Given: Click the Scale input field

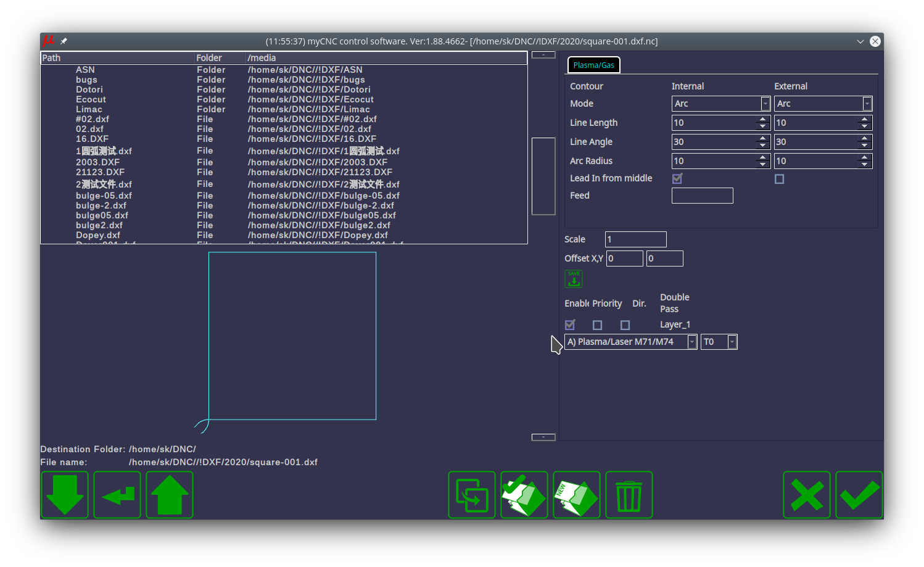Looking at the screenshot, I should click(635, 239).
